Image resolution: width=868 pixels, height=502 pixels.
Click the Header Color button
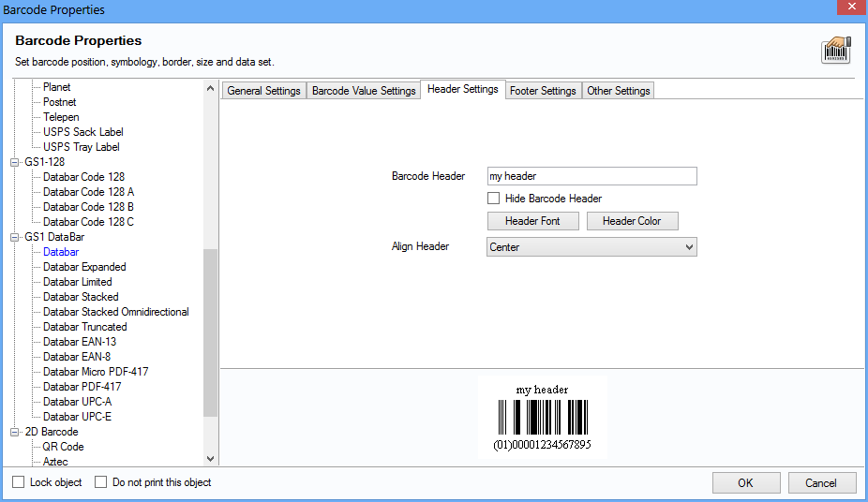tap(632, 221)
